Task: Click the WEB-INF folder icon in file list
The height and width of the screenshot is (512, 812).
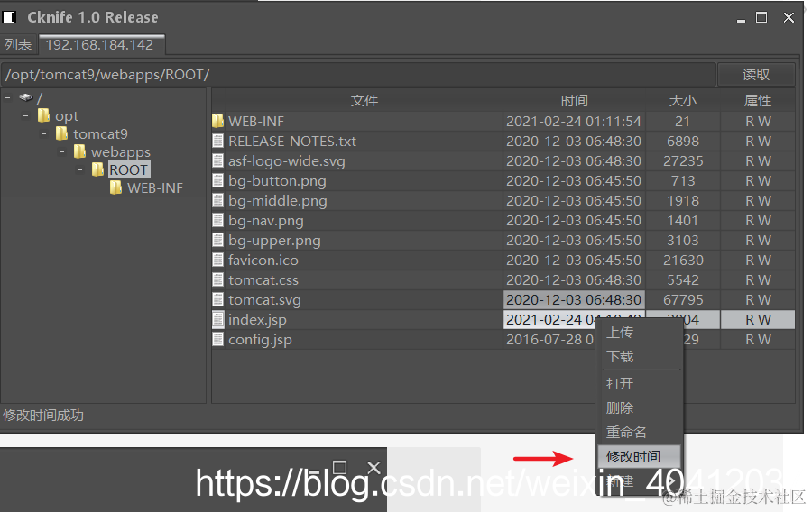Action: pyautogui.click(x=217, y=121)
